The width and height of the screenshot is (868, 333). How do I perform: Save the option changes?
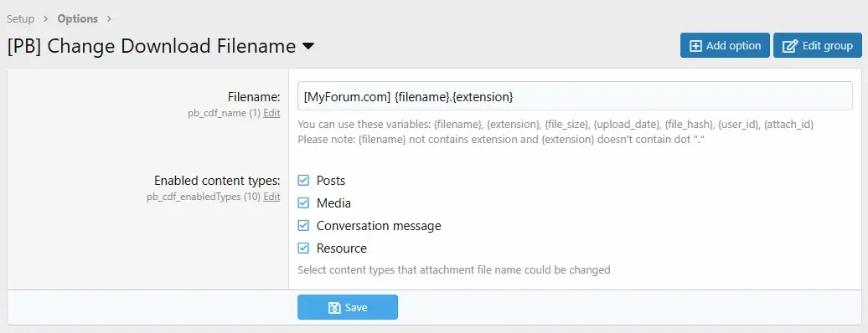(x=348, y=307)
